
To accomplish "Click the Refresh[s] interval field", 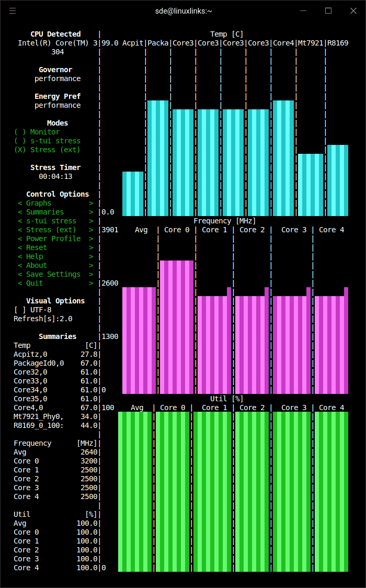I will click(x=43, y=319).
